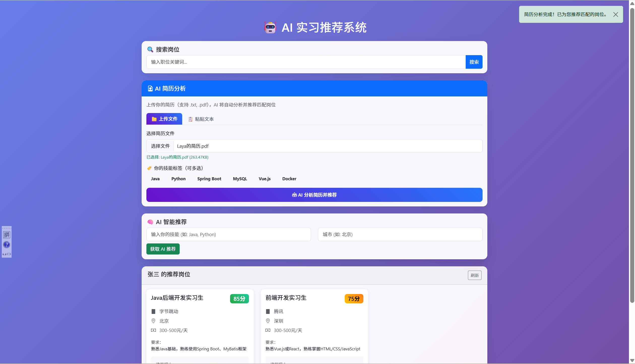Image resolution: width=635 pixels, height=364 pixels.
Task: Switch to the 上传文件 tab
Action: [164, 119]
